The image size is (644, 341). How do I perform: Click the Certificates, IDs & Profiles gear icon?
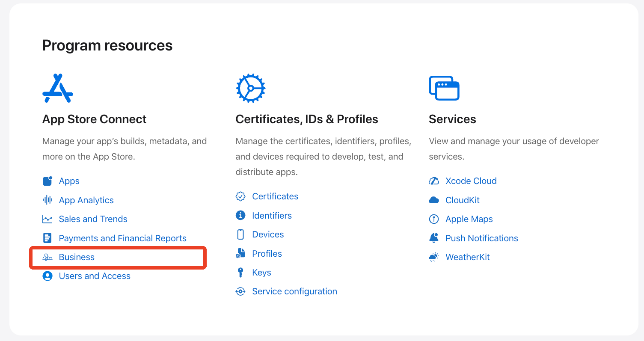(251, 88)
